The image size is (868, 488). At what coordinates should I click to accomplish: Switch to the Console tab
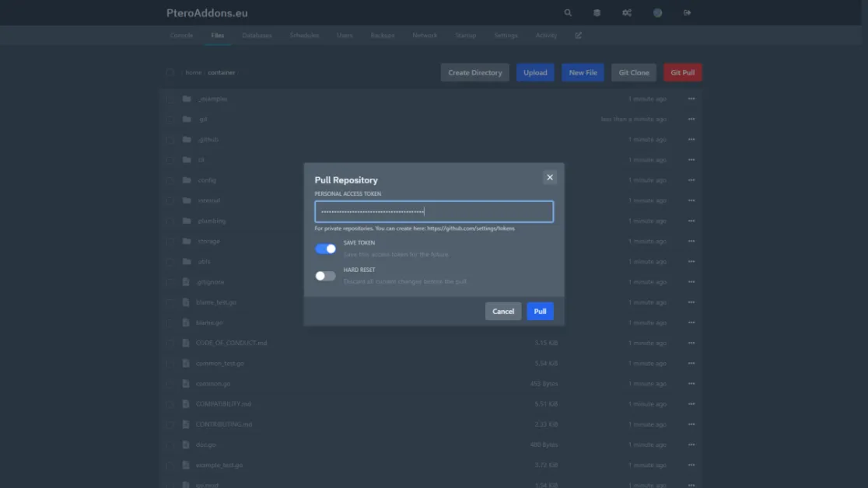[181, 36]
